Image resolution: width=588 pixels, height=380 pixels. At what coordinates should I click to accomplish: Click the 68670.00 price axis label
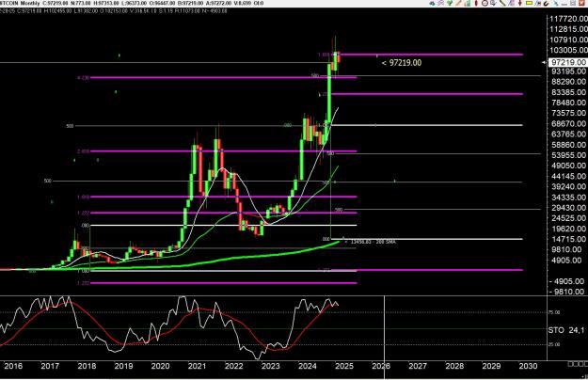569,123
